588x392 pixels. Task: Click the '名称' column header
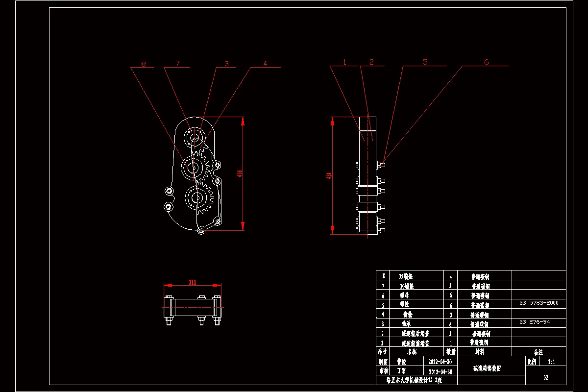[x=412, y=352]
